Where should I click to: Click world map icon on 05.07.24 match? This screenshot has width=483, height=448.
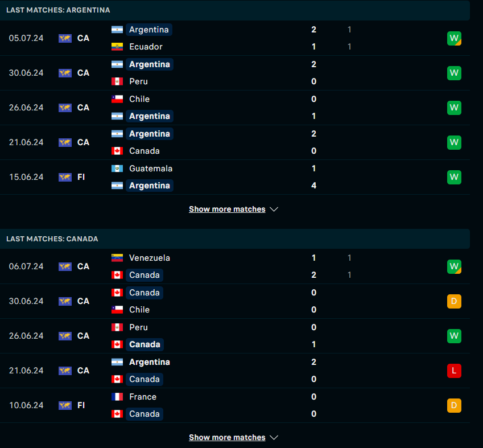pyautogui.click(x=65, y=38)
